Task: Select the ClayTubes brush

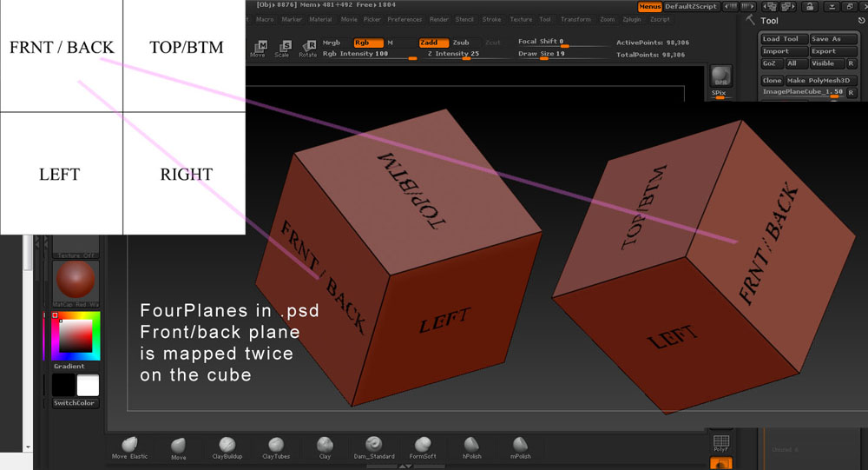Action: click(276, 447)
